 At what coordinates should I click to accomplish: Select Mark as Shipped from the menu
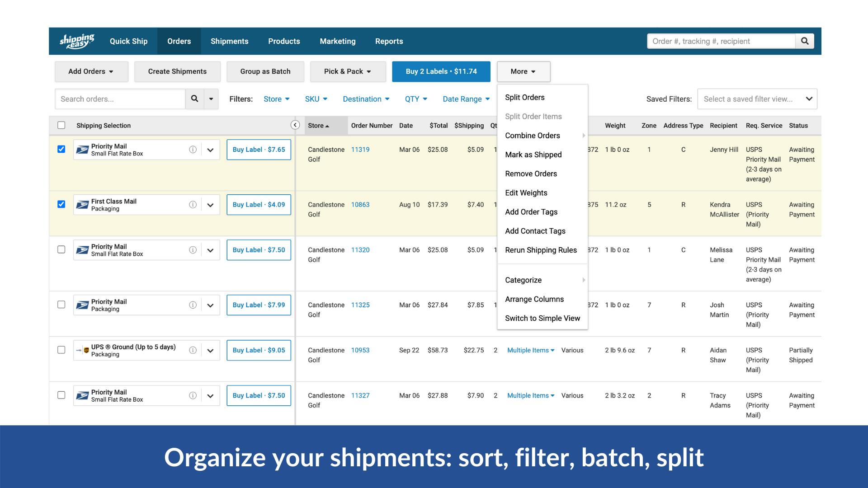(533, 155)
